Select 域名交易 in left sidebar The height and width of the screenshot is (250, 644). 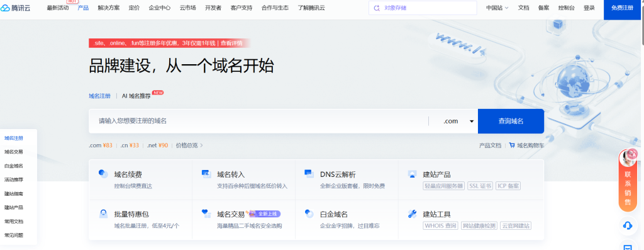14,152
